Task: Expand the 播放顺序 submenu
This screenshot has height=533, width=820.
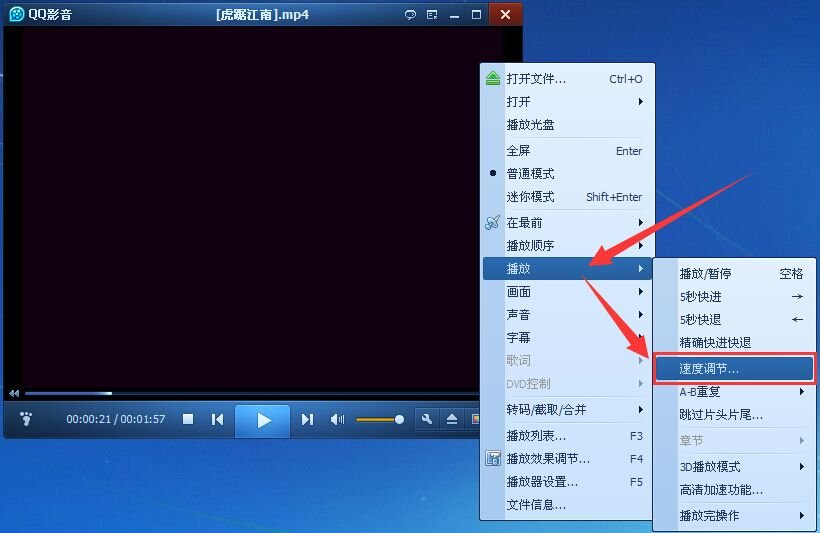Action: [567, 246]
